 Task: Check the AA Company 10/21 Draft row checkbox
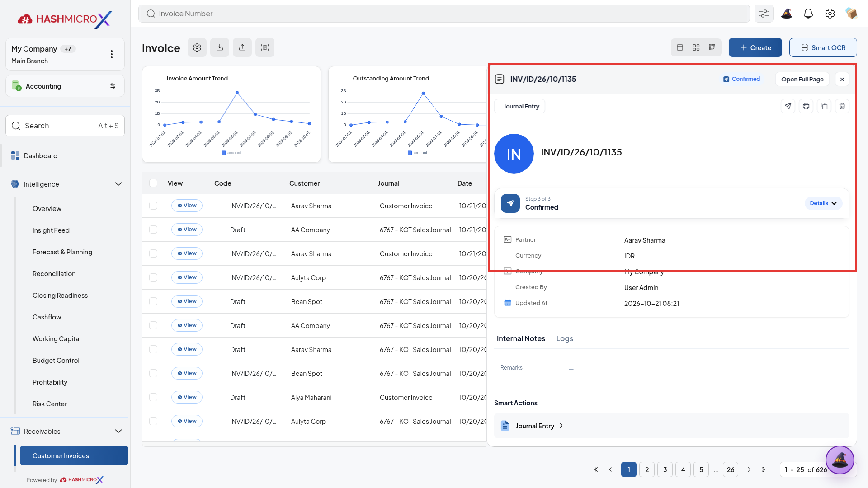[x=153, y=230]
